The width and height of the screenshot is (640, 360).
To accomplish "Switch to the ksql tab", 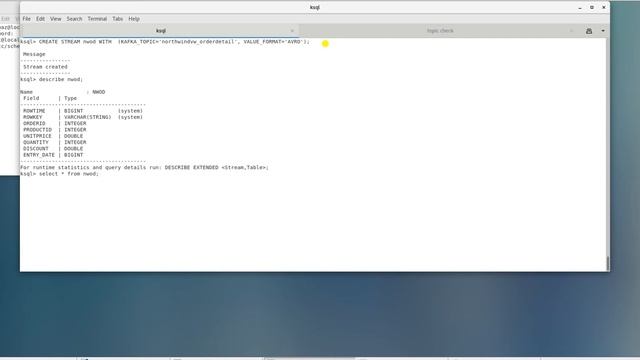I will point(160,31).
